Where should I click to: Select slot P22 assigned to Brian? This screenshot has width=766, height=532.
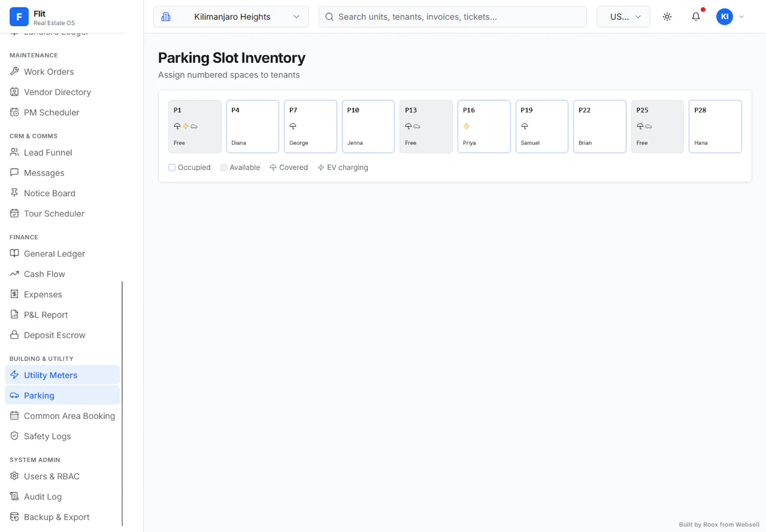click(x=599, y=126)
